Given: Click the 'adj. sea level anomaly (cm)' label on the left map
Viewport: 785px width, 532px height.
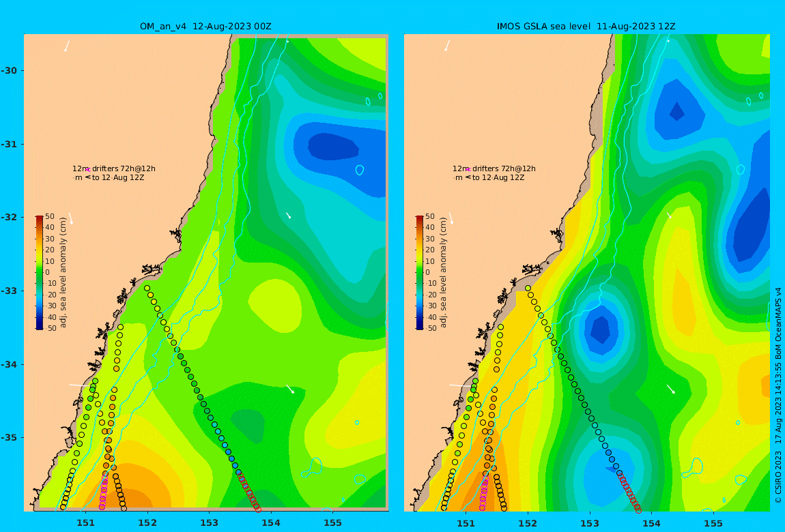Looking at the screenshot, I should point(63,272).
